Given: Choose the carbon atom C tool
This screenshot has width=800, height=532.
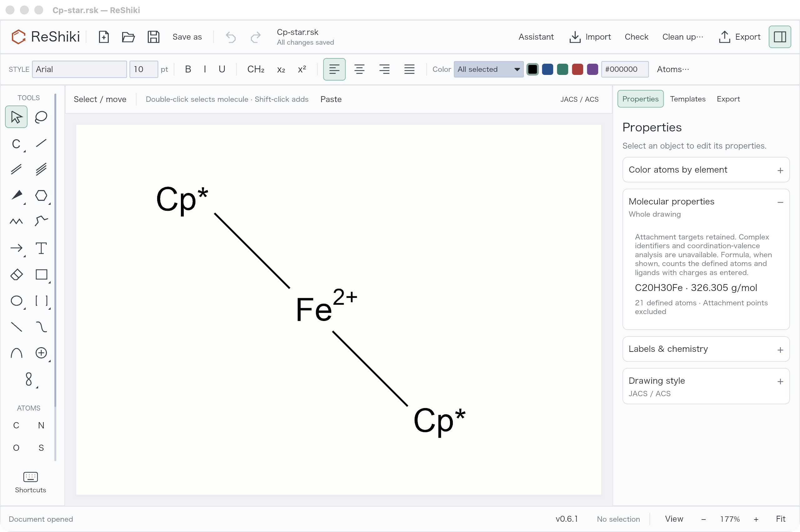Looking at the screenshot, I should tap(16, 144).
